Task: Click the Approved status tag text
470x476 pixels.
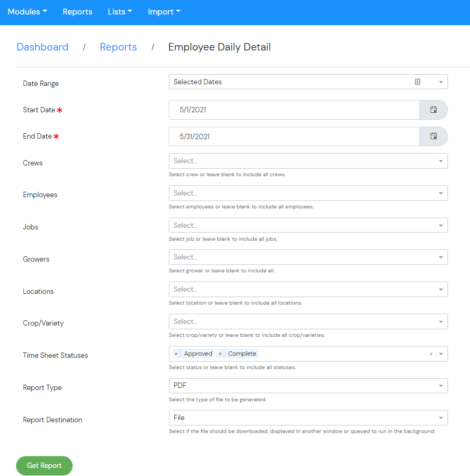Action: click(198, 354)
